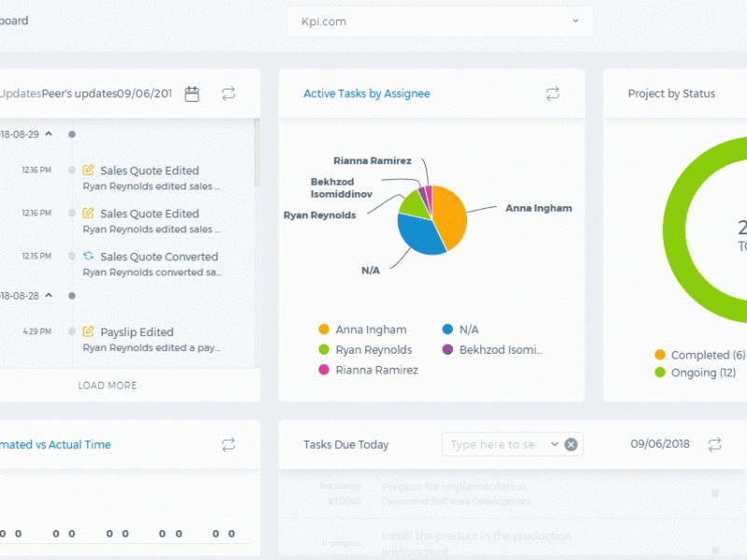Screen dimensions: 747x560
Task: Toggle Ongoing (12) legend entry
Action: click(x=695, y=372)
